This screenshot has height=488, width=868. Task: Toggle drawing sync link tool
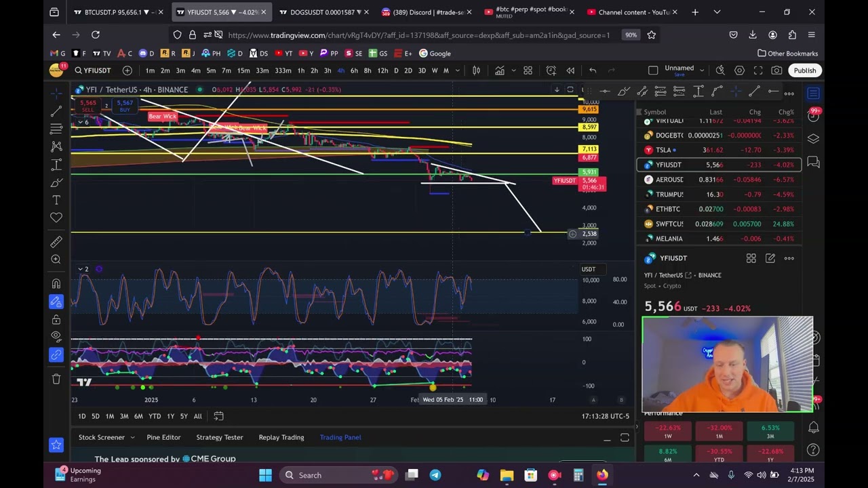coord(56,354)
